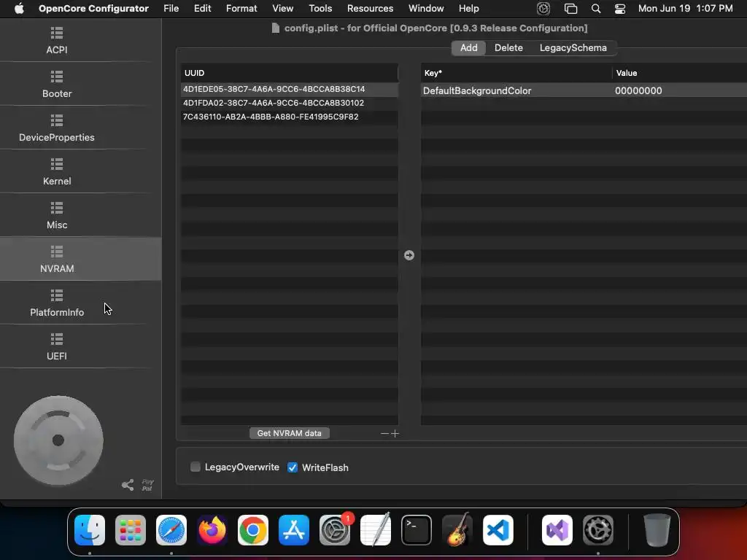Screen dimensions: 747x560
Task: Open the View menu
Action: pos(282,9)
